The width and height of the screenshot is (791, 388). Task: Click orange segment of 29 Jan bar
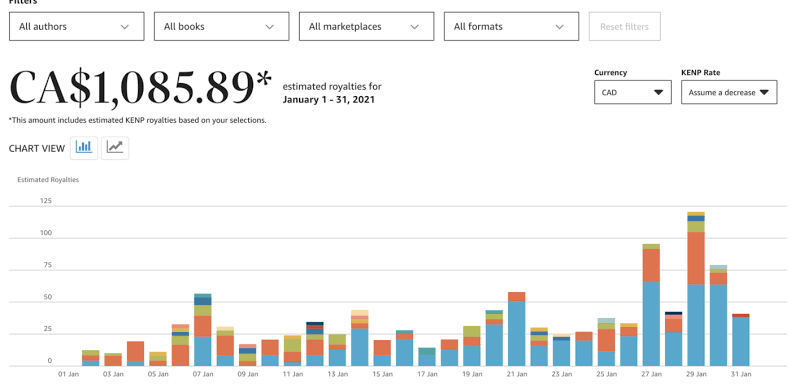[x=696, y=258]
